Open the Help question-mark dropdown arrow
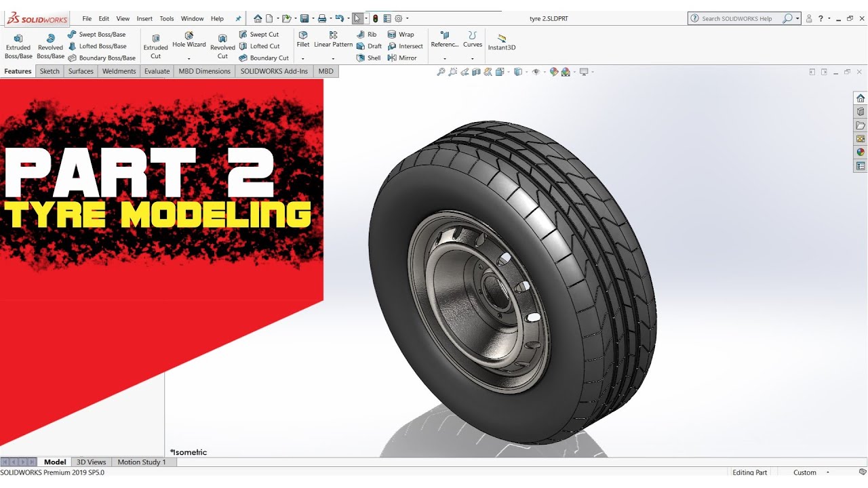 829,19
